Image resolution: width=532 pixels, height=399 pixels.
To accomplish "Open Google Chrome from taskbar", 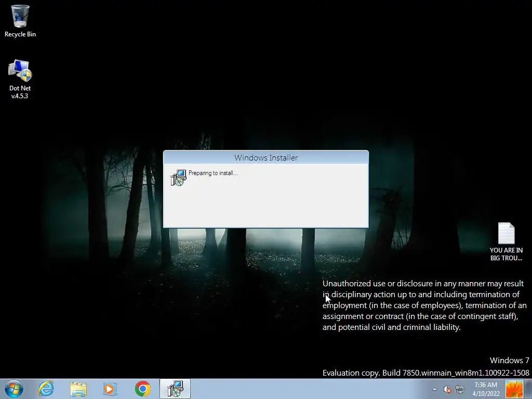I will [x=142, y=389].
